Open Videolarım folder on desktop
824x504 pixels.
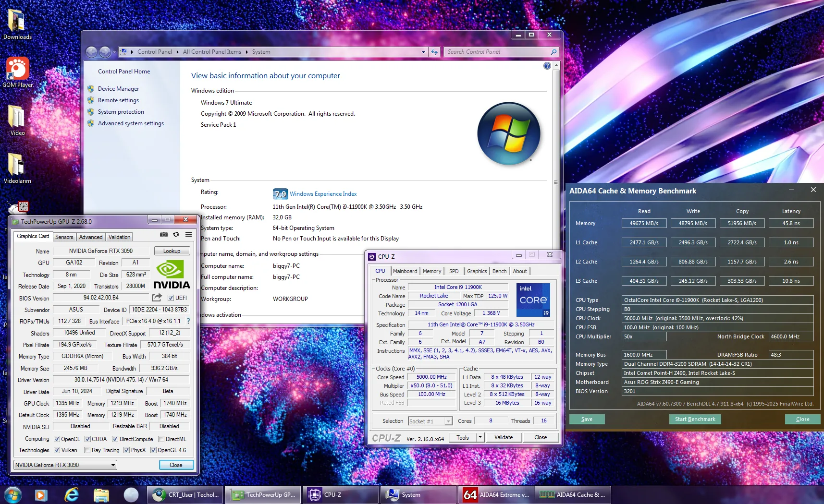click(17, 168)
